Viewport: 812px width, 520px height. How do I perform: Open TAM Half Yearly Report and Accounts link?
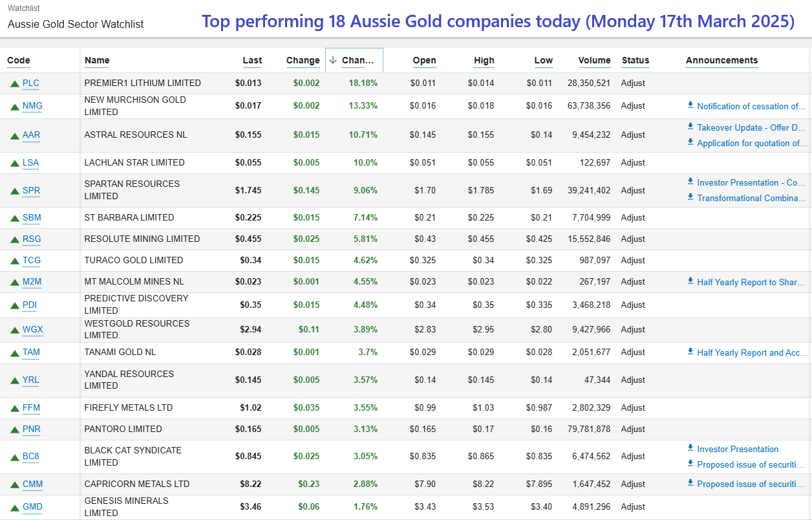point(751,352)
